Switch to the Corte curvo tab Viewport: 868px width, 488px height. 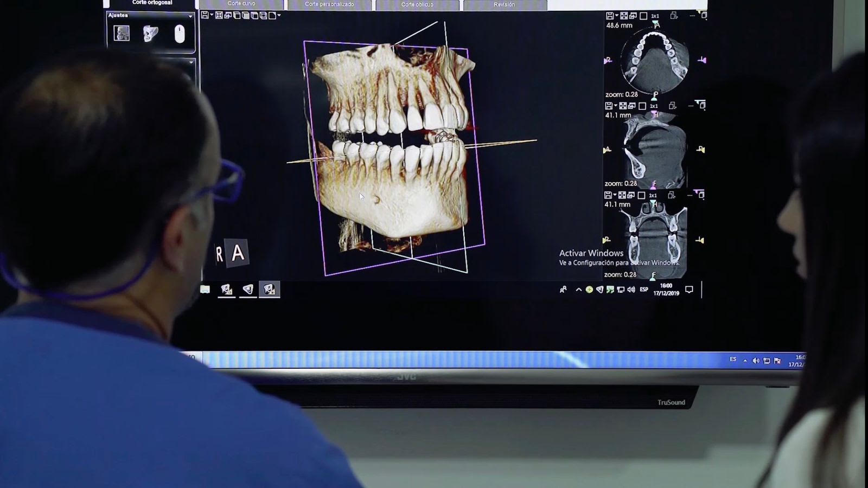(241, 4)
